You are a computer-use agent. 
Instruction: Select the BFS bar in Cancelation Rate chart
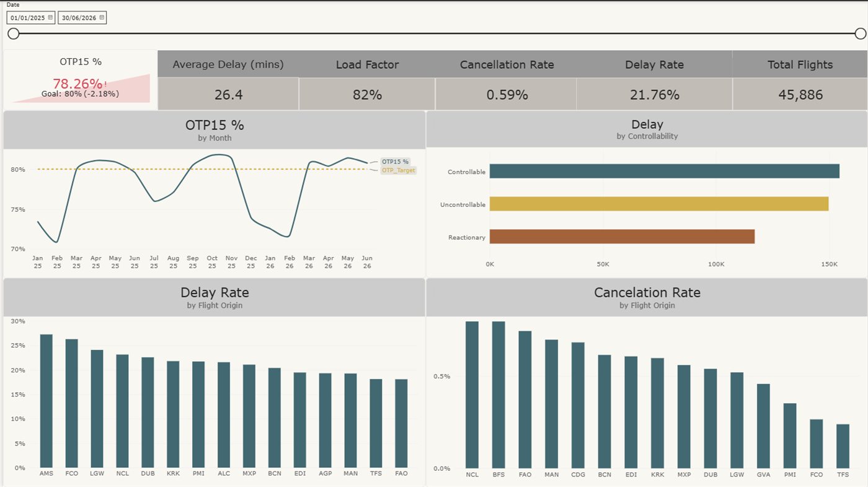click(x=498, y=395)
